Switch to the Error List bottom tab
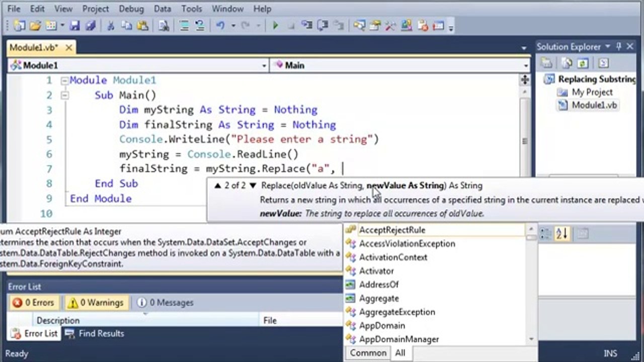Image resolution: width=644 pixels, height=362 pixels. pyautogui.click(x=34, y=333)
